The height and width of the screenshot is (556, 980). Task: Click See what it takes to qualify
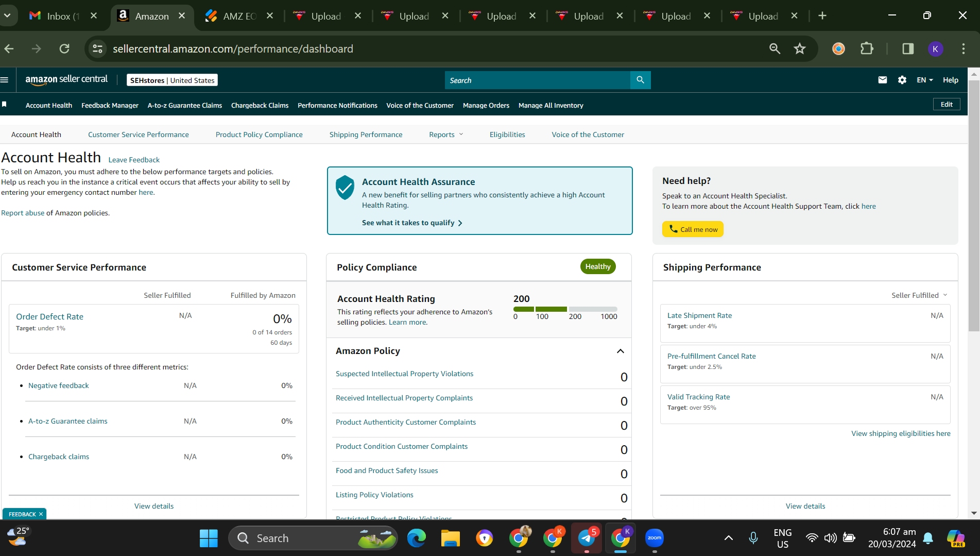click(x=412, y=223)
